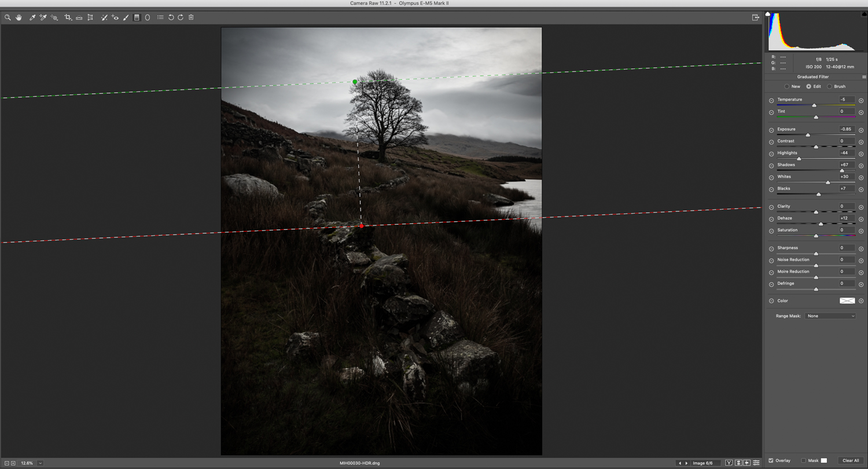Click the Defringe value field
The height and width of the screenshot is (469, 868).
coord(847,283)
